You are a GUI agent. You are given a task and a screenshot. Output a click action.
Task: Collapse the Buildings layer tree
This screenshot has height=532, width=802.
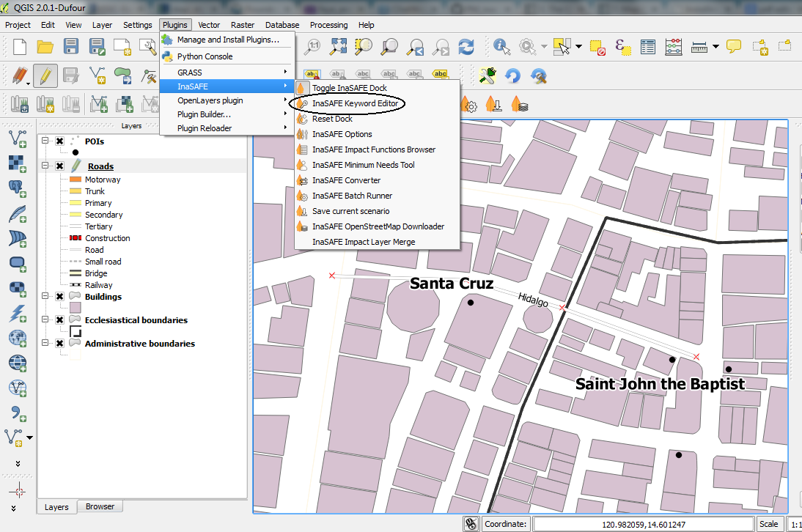click(x=45, y=296)
